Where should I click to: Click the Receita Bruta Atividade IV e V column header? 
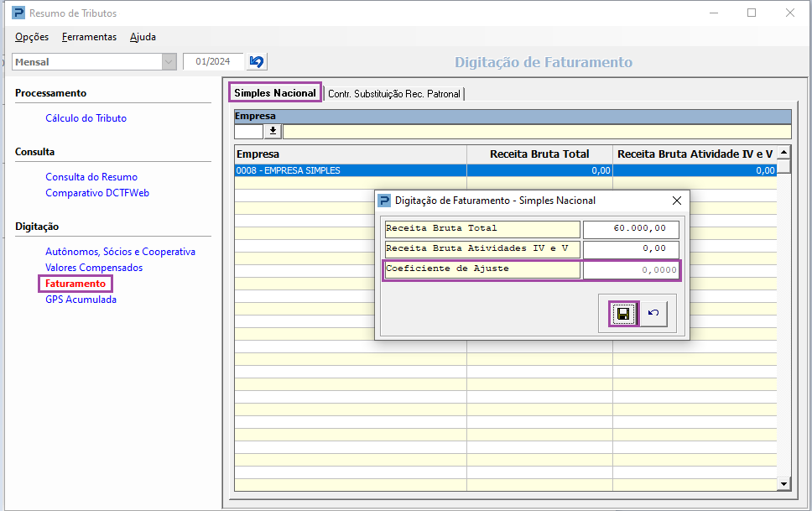point(695,154)
